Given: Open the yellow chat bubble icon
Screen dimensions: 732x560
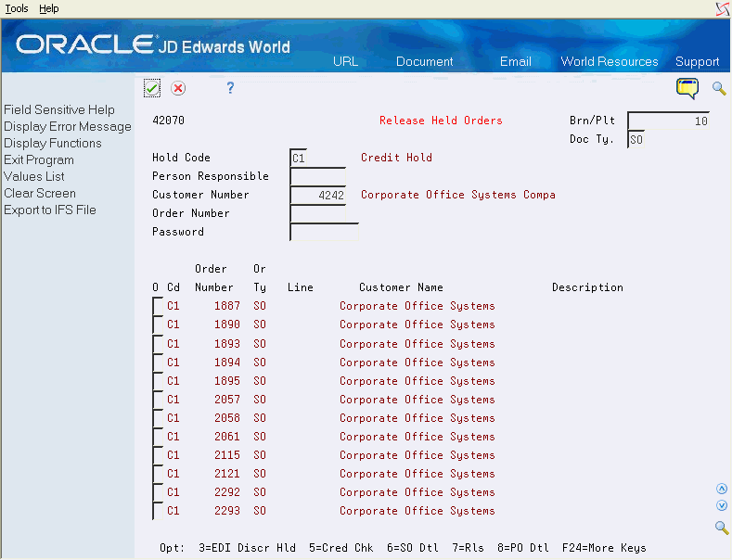Looking at the screenshot, I should pos(687,89).
